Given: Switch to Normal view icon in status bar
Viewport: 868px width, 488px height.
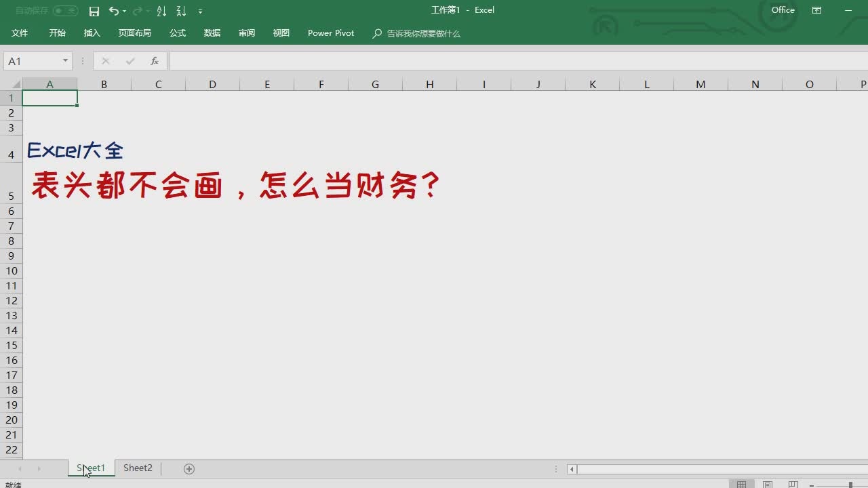Looking at the screenshot, I should point(741,485).
